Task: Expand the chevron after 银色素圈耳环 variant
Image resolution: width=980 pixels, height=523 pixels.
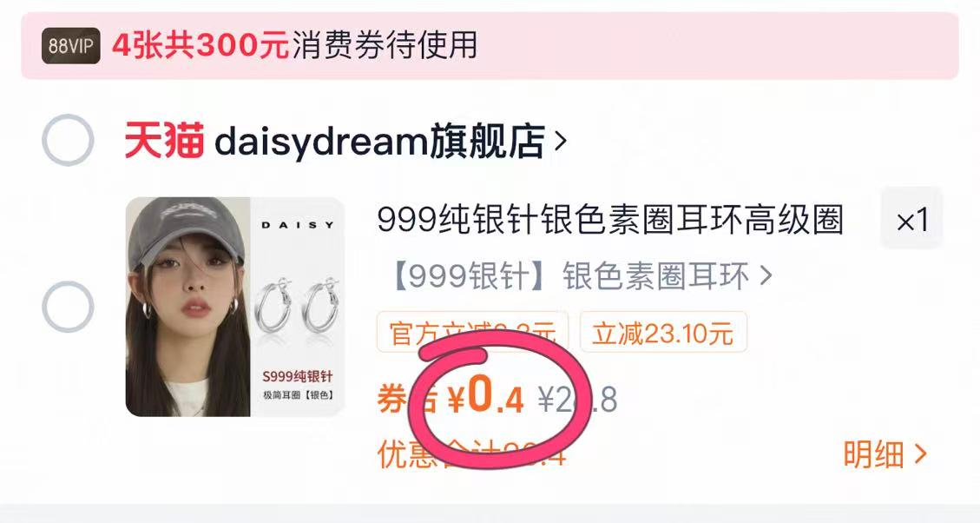Action: [766, 275]
